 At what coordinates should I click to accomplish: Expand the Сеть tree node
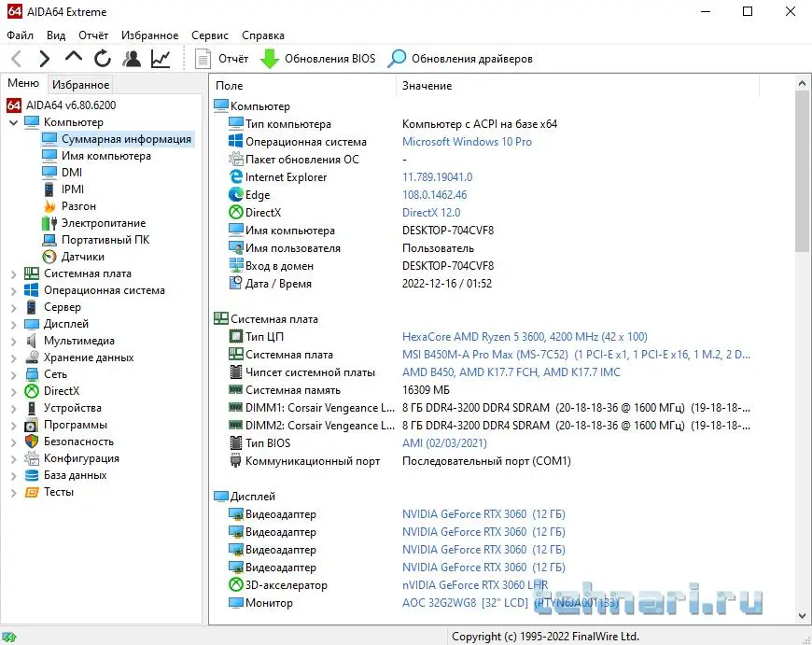[13, 375]
